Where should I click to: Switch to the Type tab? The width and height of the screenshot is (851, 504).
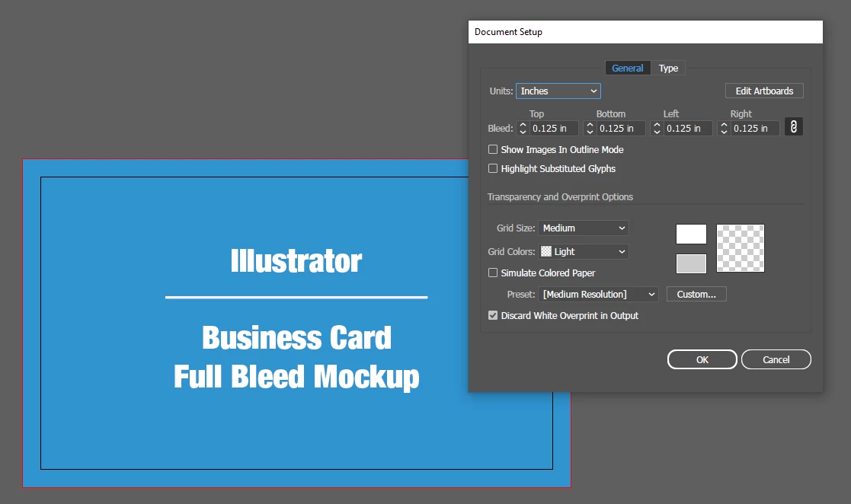pyautogui.click(x=668, y=68)
